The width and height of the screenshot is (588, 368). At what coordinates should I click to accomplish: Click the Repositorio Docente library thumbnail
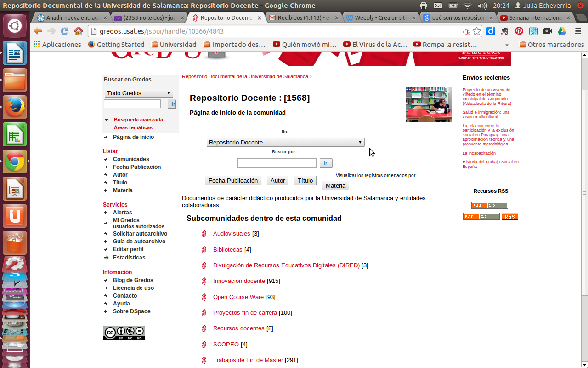(428, 104)
